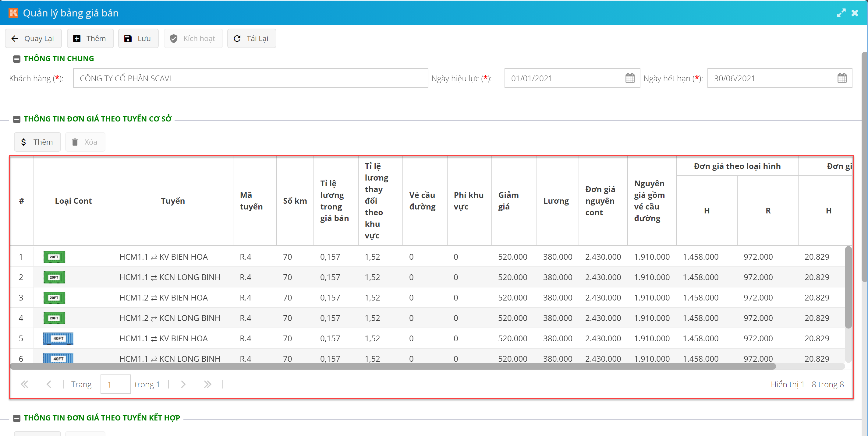Click the table horizontal scrollbar
The image size is (868, 436).
tap(392, 366)
